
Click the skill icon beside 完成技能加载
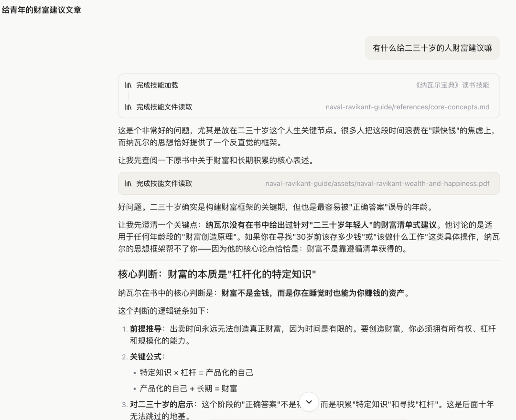[x=128, y=85]
